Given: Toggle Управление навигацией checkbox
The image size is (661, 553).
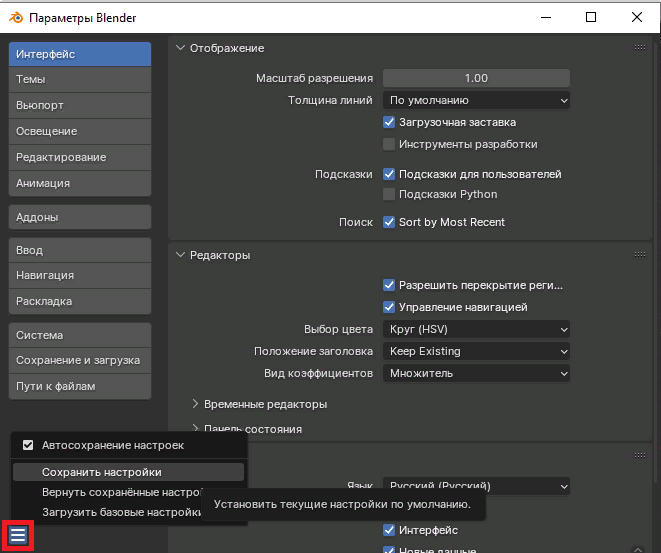Looking at the screenshot, I should click(389, 307).
